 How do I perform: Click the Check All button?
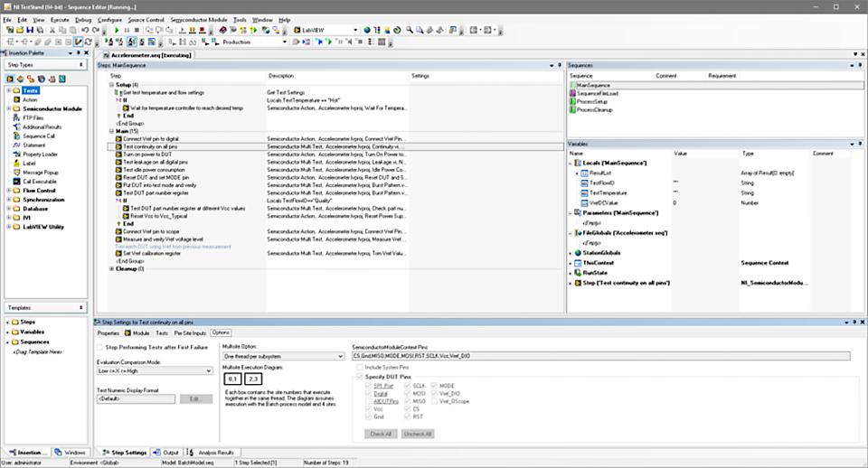click(381, 434)
